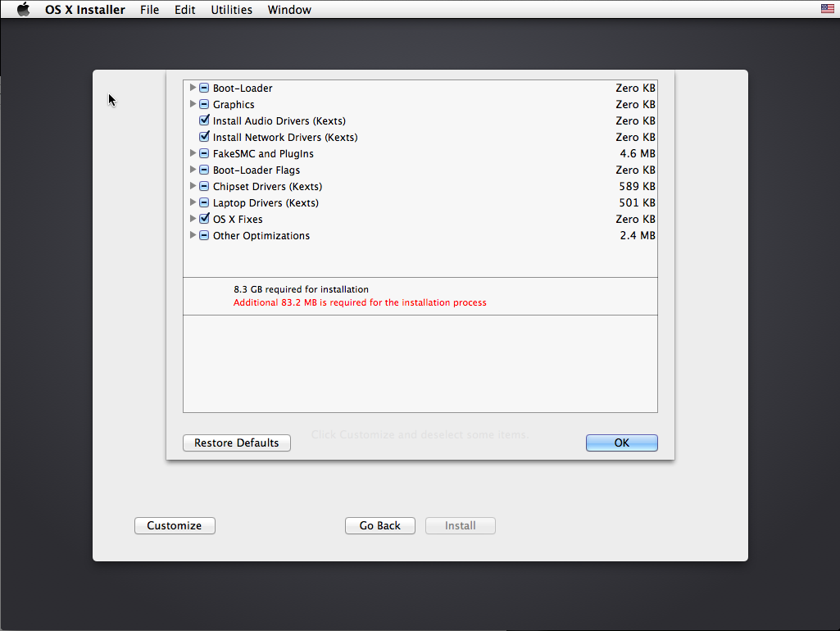
Task: Select the Install Audio Drivers (Kexts) label
Action: (x=279, y=121)
